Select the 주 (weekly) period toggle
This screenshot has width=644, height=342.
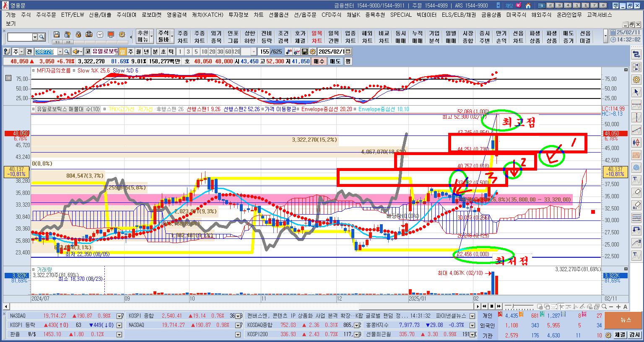pos(130,52)
